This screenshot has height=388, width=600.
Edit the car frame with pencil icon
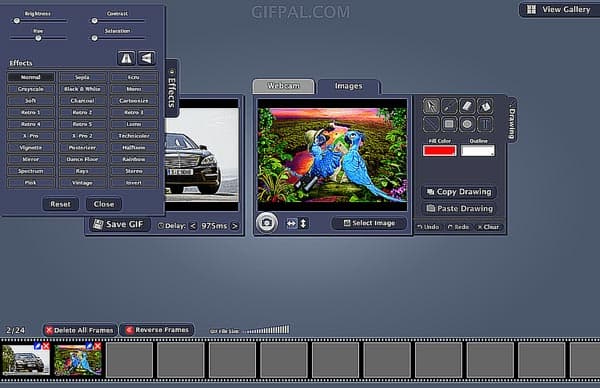click(x=38, y=346)
